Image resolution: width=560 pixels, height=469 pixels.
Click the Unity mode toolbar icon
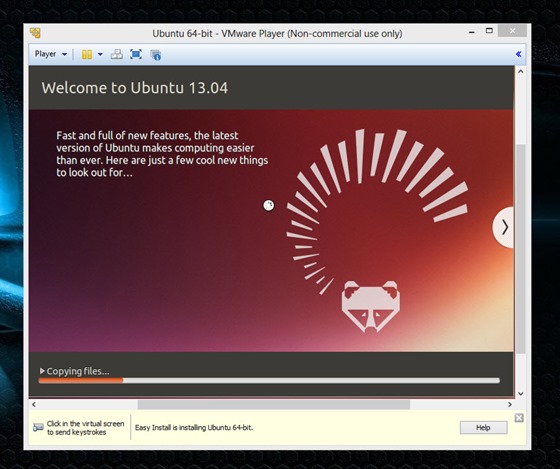tap(155, 55)
